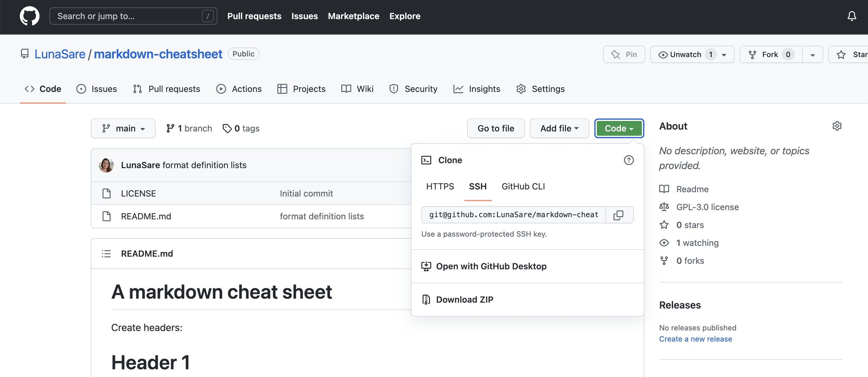Click the terminal icon beside Clone
Image resolution: width=868 pixels, height=377 pixels.
[426, 160]
